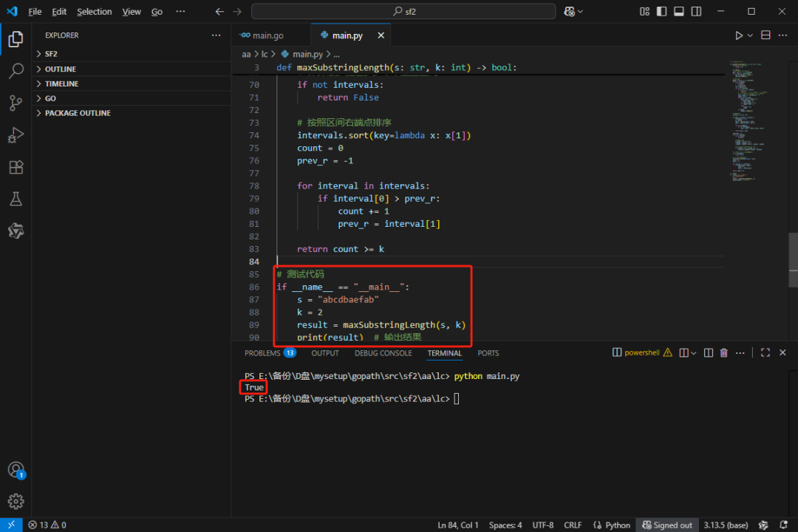Click the Accounts icon in activity bar

[16, 470]
